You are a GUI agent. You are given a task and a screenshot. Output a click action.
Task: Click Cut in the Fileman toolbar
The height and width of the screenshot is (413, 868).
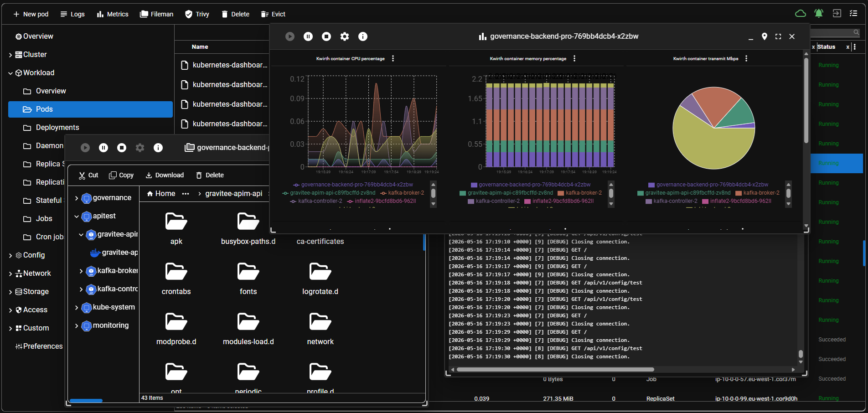point(88,175)
